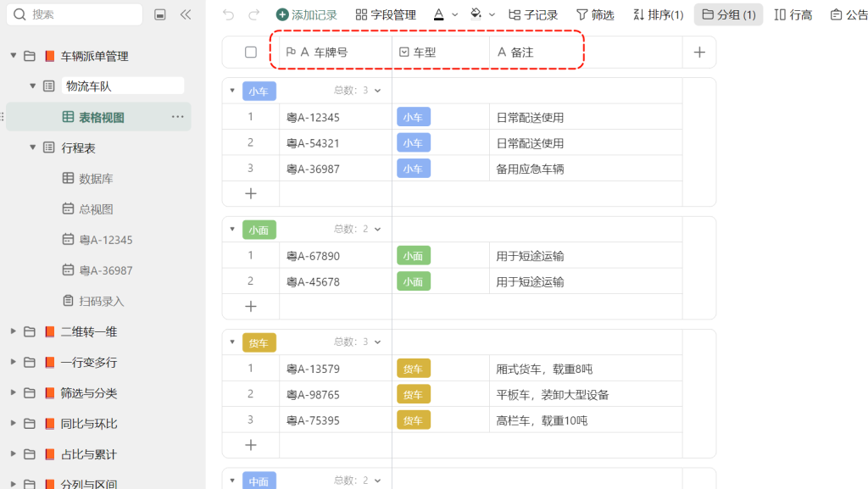This screenshot has height=489, width=868.
Task: Expand the 筛选与分类 folder
Action: point(14,392)
